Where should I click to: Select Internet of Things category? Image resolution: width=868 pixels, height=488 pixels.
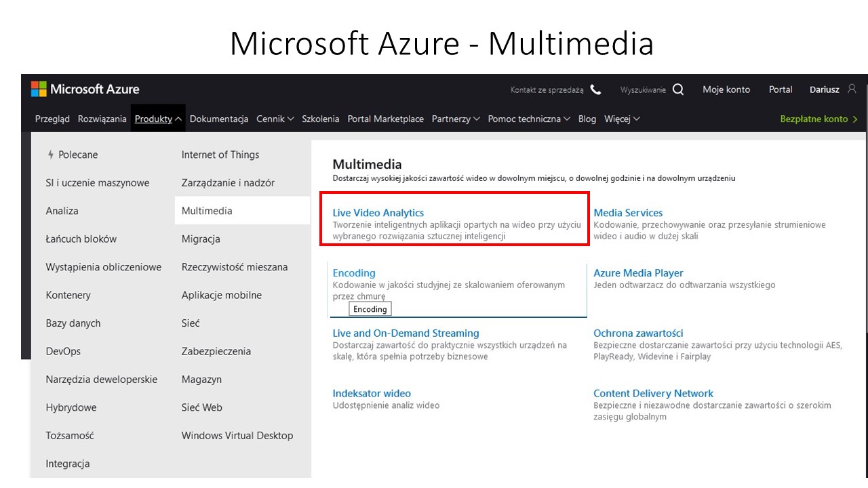click(x=220, y=155)
